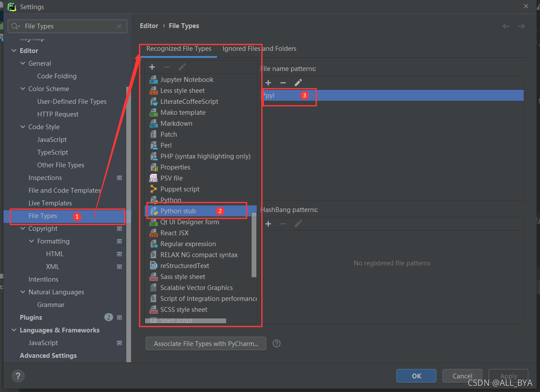Open help for Associate File Types
This screenshot has height=392, width=540.
point(277,343)
